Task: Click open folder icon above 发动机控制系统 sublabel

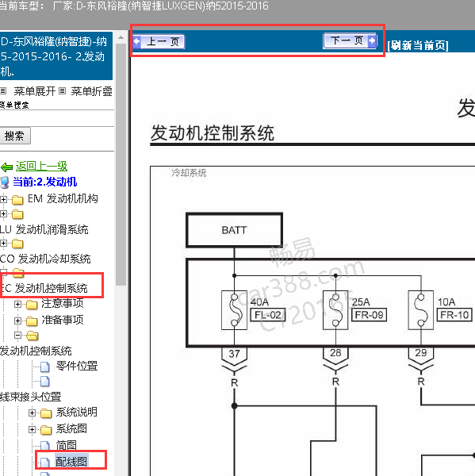Action: [33, 336]
